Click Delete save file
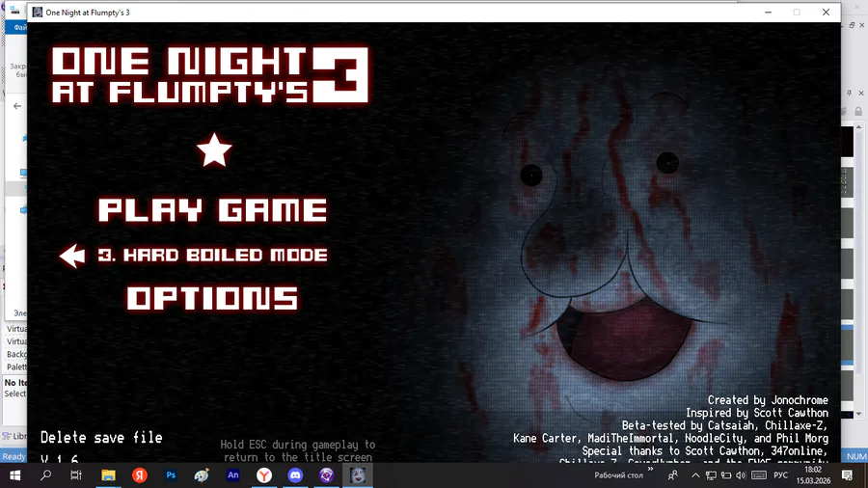This screenshot has height=488, width=868. (x=101, y=438)
